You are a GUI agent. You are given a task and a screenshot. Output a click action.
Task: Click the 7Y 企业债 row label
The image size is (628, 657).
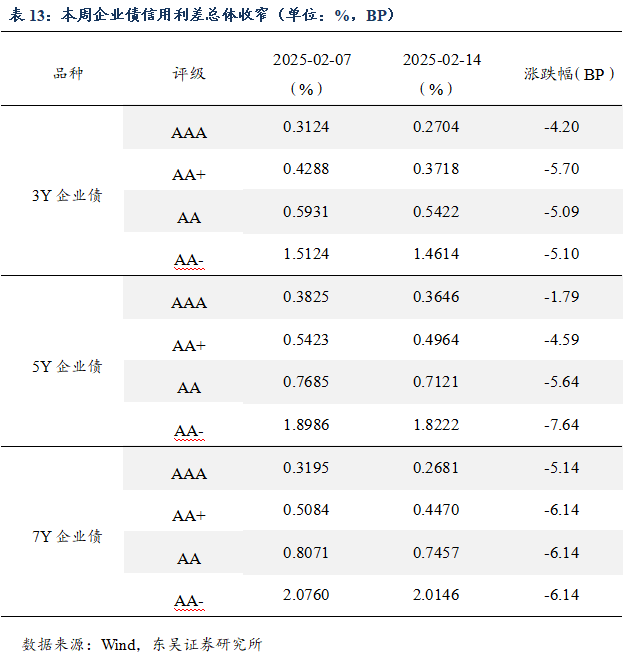pos(67,537)
